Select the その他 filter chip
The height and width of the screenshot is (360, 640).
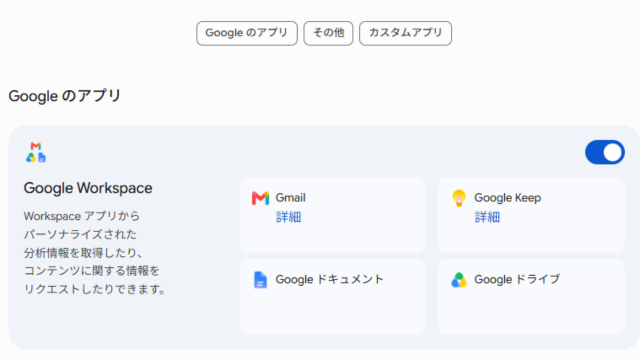coord(328,33)
